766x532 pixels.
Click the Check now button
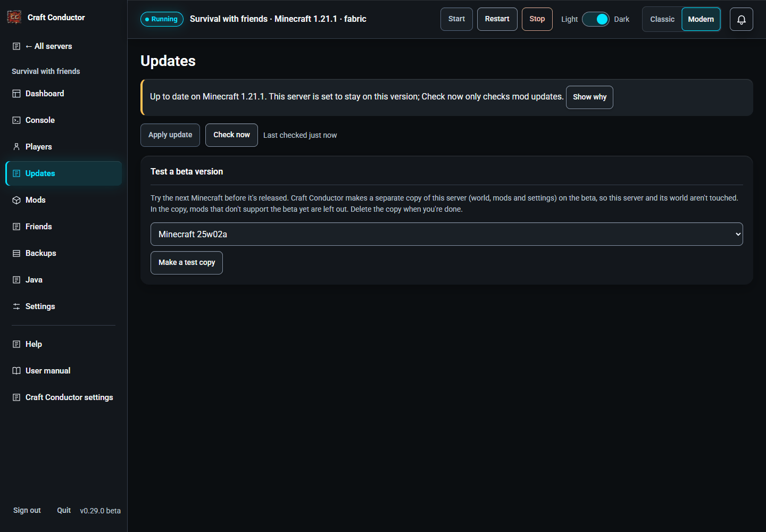pyautogui.click(x=231, y=135)
